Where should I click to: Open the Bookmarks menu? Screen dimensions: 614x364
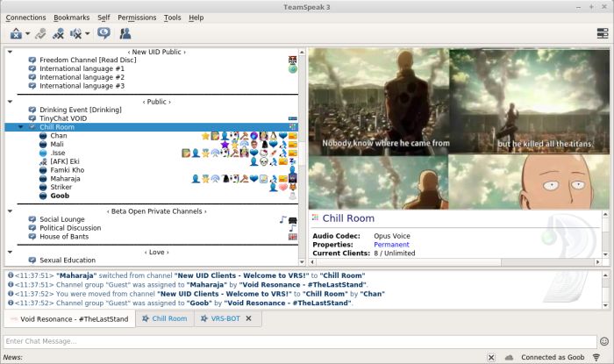pyautogui.click(x=72, y=18)
